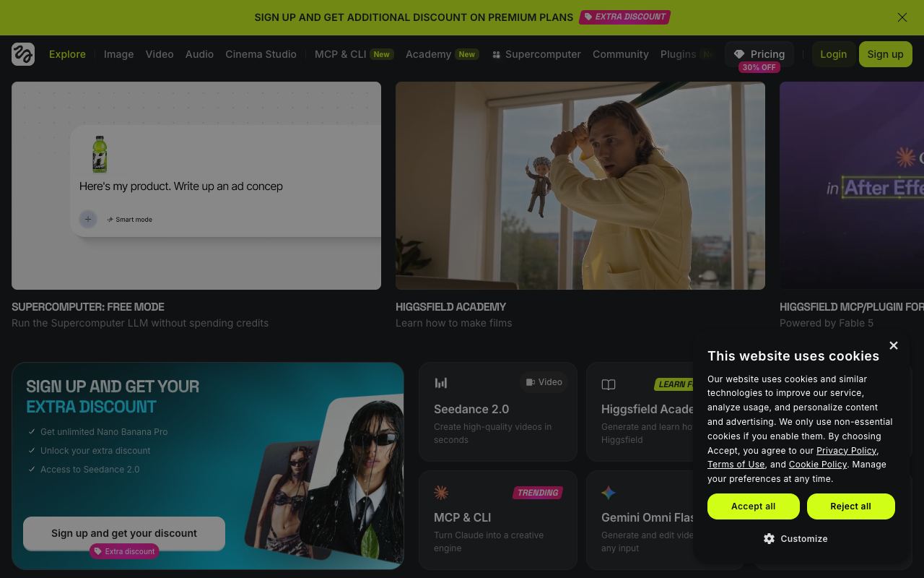Close the top discount banner
924x578 pixels.
coord(902,17)
